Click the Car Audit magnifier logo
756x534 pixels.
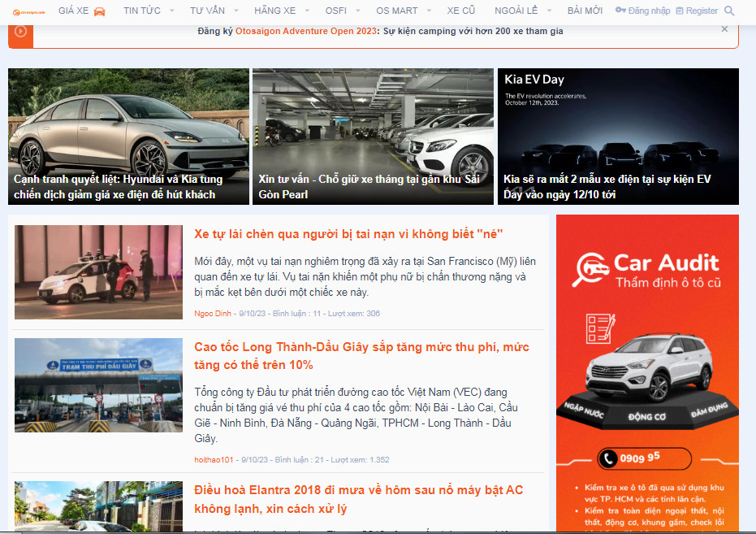pyautogui.click(x=592, y=270)
